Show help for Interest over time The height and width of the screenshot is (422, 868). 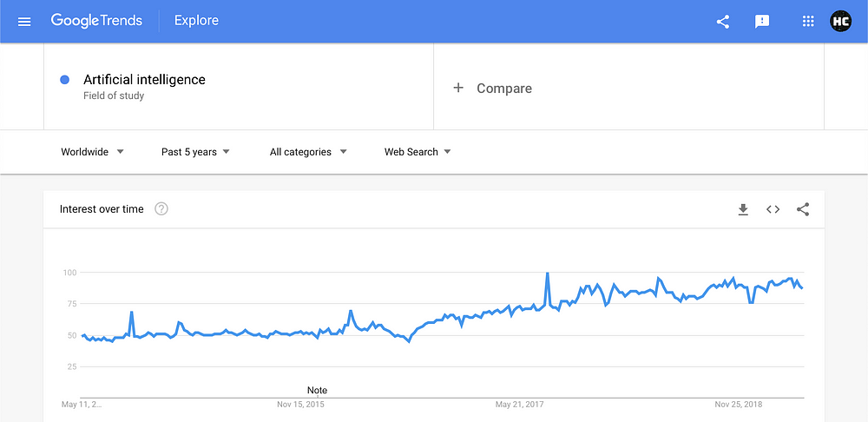(161, 208)
